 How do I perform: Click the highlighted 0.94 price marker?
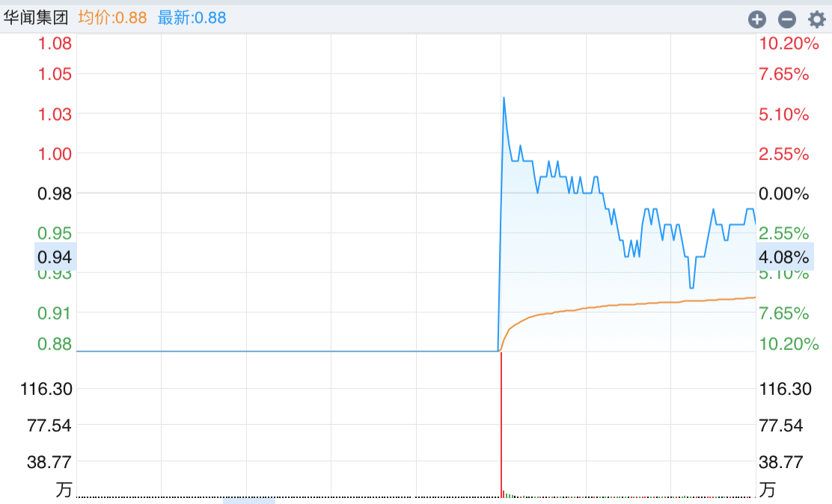click(x=55, y=257)
